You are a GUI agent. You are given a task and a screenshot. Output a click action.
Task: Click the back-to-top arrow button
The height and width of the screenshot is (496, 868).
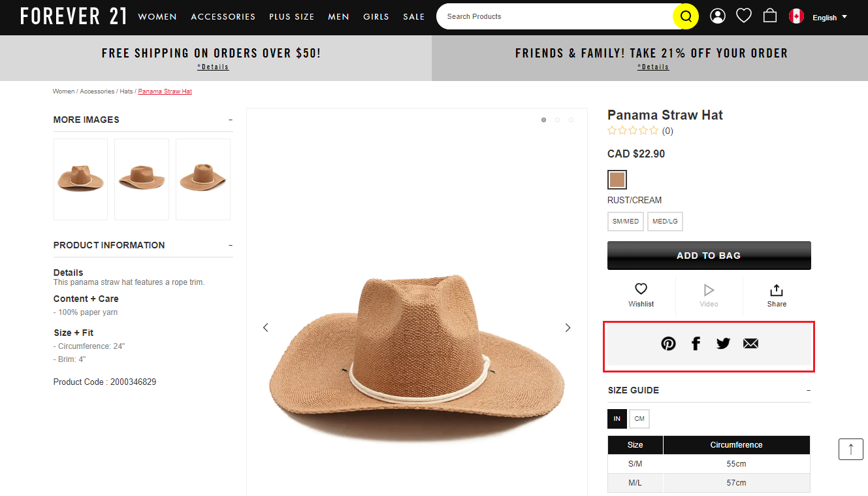click(851, 449)
